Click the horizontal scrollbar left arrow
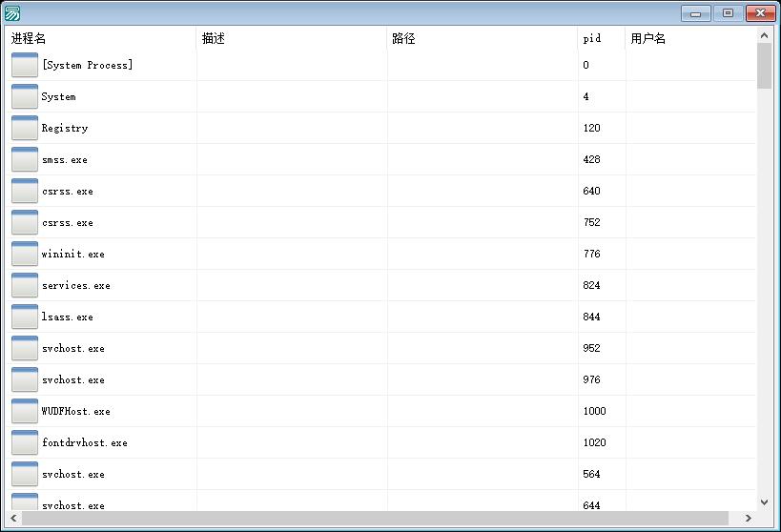The height and width of the screenshot is (532, 781). pos(13,518)
